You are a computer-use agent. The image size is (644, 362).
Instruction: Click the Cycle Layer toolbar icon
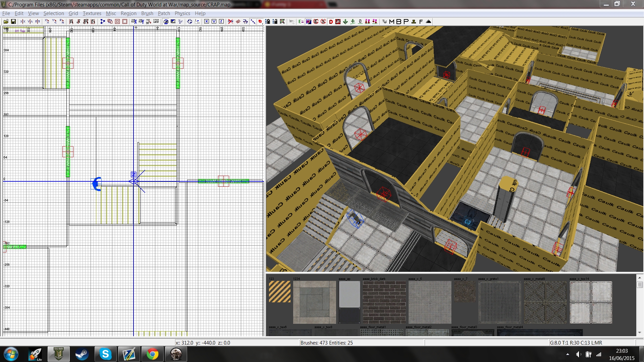tap(156, 21)
